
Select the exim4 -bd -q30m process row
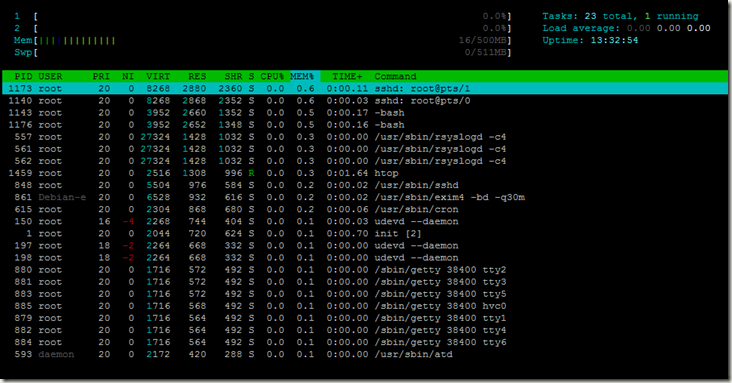pyautogui.click(x=365, y=197)
